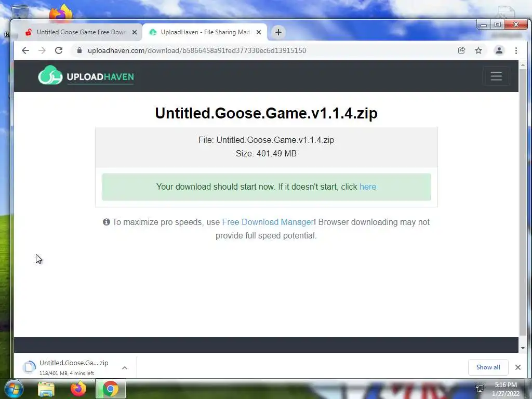Click the Show all downloads button
This screenshot has width=532, height=399.
tap(488, 367)
